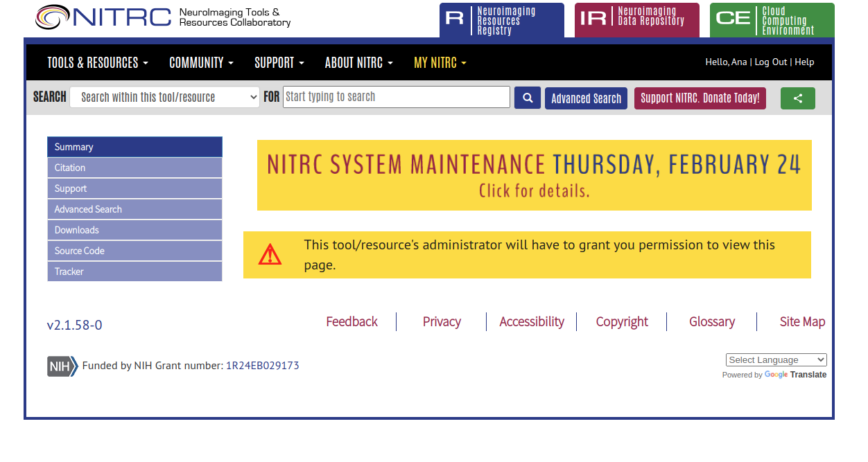Click the NITRC logo at top left
Viewport: 868px width, 462px height.
click(x=103, y=17)
